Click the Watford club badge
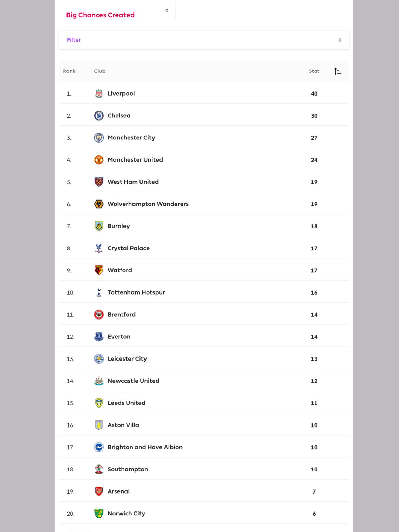The image size is (399, 532). coord(99,270)
